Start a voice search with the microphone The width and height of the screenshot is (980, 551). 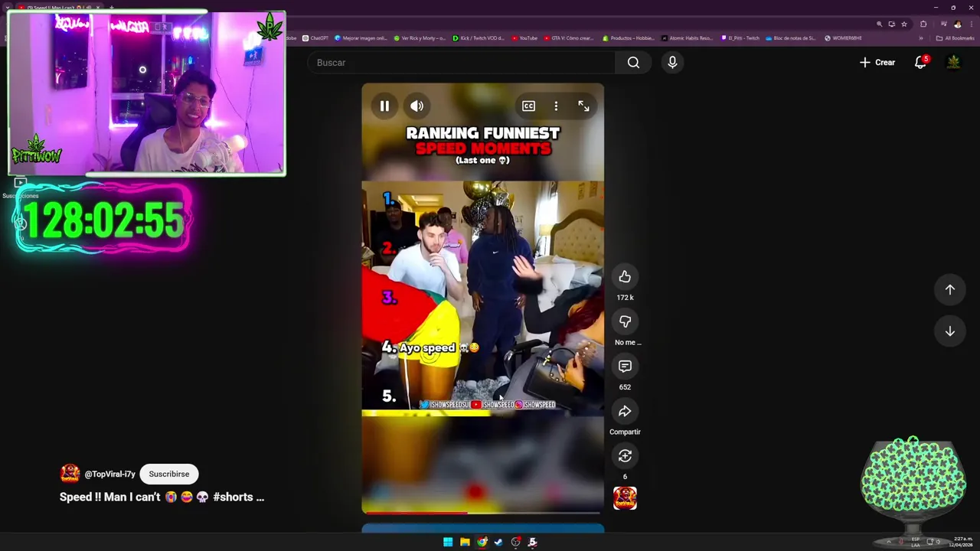pyautogui.click(x=672, y=63)
